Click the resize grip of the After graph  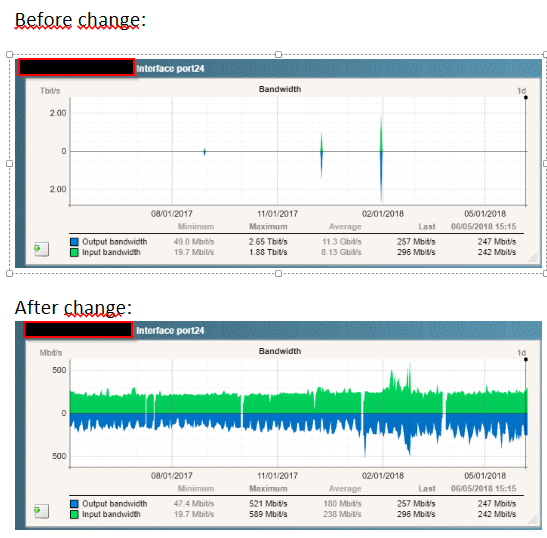tap(532, 520)
